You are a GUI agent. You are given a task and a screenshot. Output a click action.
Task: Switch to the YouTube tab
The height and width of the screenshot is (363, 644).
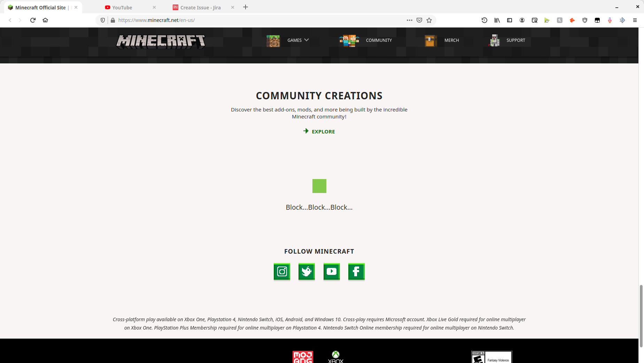coord(122,7)
